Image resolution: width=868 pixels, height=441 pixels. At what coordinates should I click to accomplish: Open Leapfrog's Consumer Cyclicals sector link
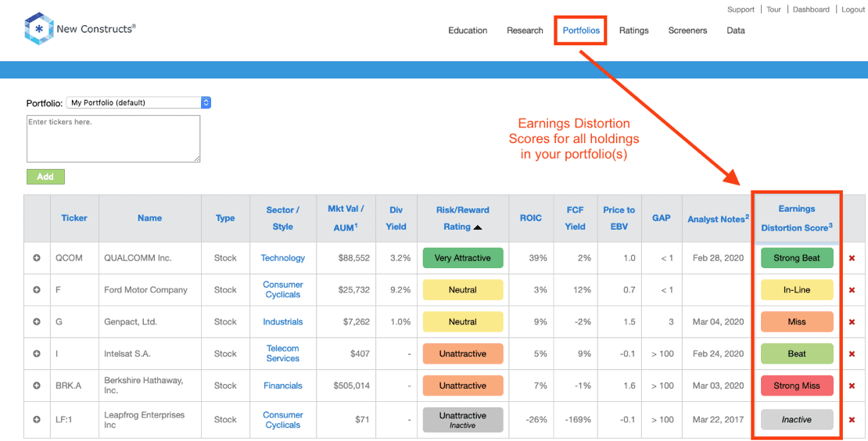tap(283, 420)
